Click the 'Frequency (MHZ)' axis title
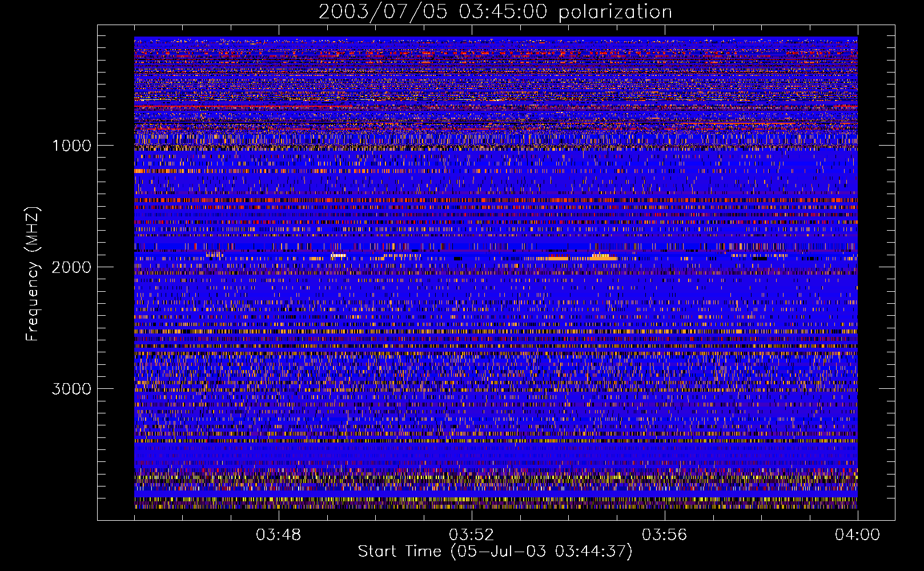This screenshot has height=571, width=924. coord(33,274)
